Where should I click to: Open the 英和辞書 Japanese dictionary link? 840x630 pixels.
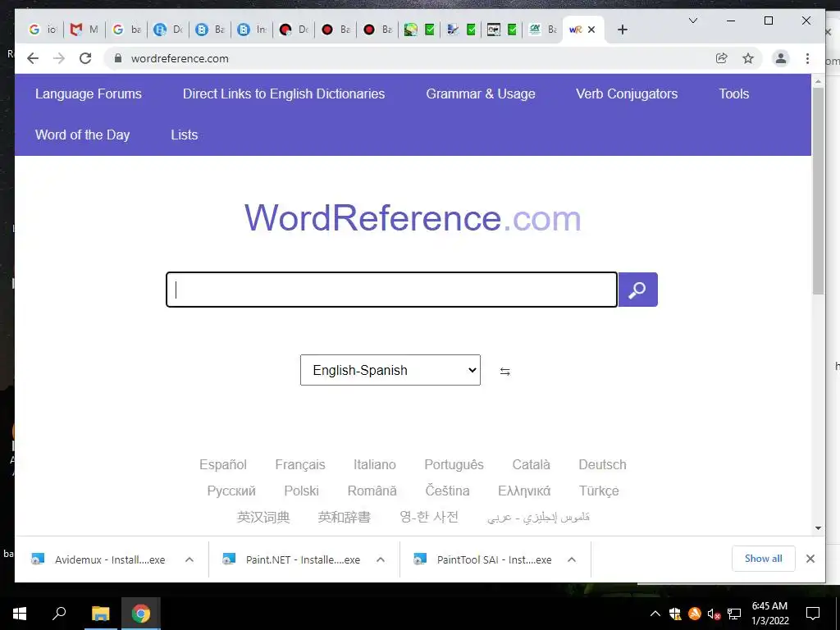(x=345, y=517)
